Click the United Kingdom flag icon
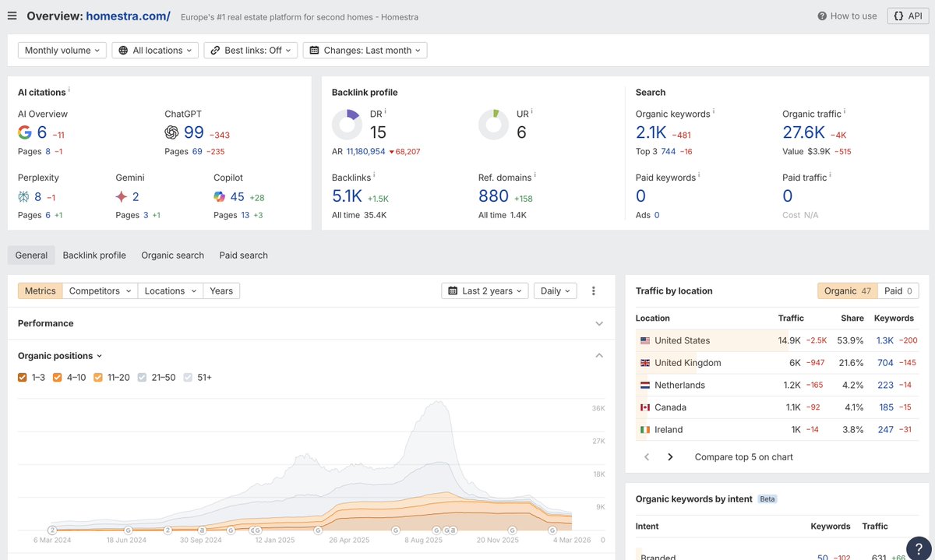 645,363
